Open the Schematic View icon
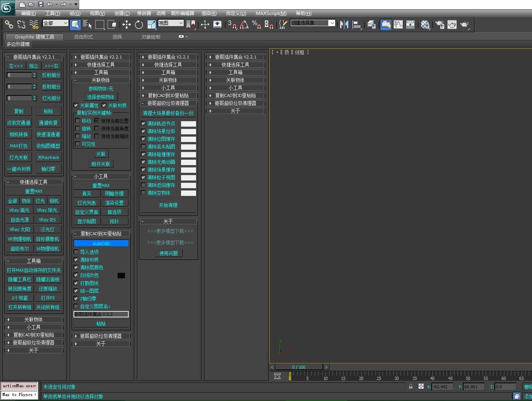This screenshot has height=401, width=532. point(410,25)
